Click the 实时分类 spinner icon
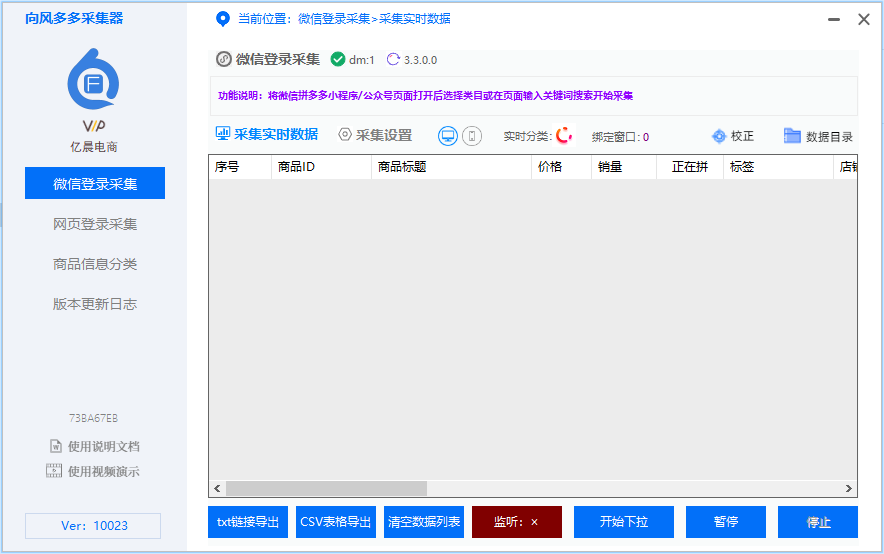This screenshot has width=884, height=554. click(x=564, y=135)
